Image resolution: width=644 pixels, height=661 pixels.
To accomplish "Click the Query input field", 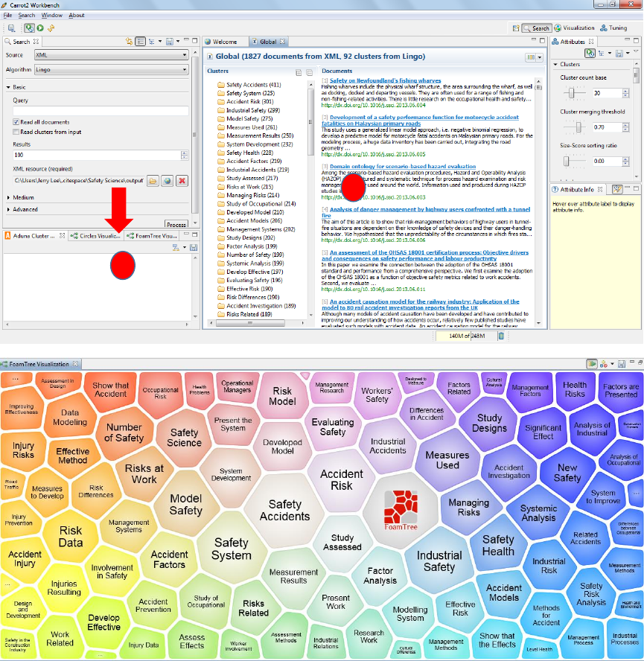I will [101, 111].
